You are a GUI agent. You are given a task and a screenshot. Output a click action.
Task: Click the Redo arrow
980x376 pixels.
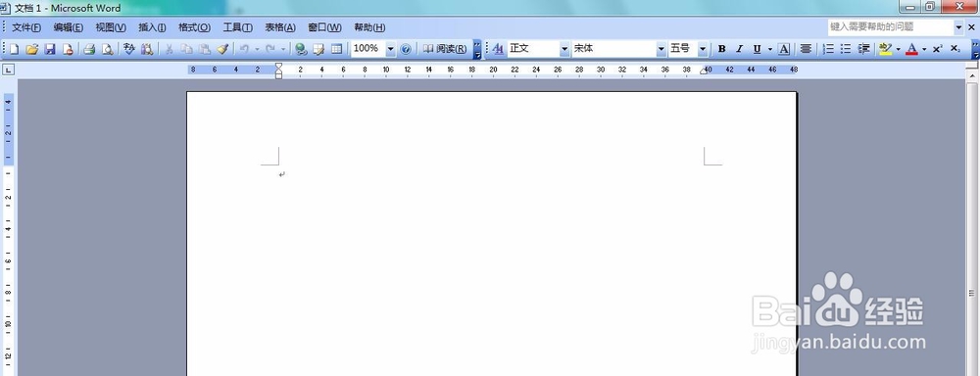tap(270, 49)
